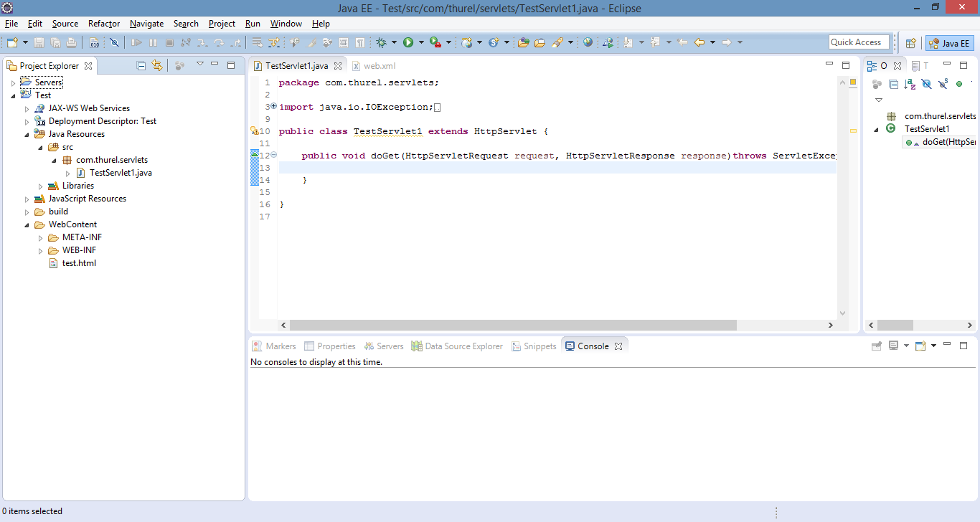Open the dropdown next to Debug
This screenshot has width=980, height=522.
[395, 43]
